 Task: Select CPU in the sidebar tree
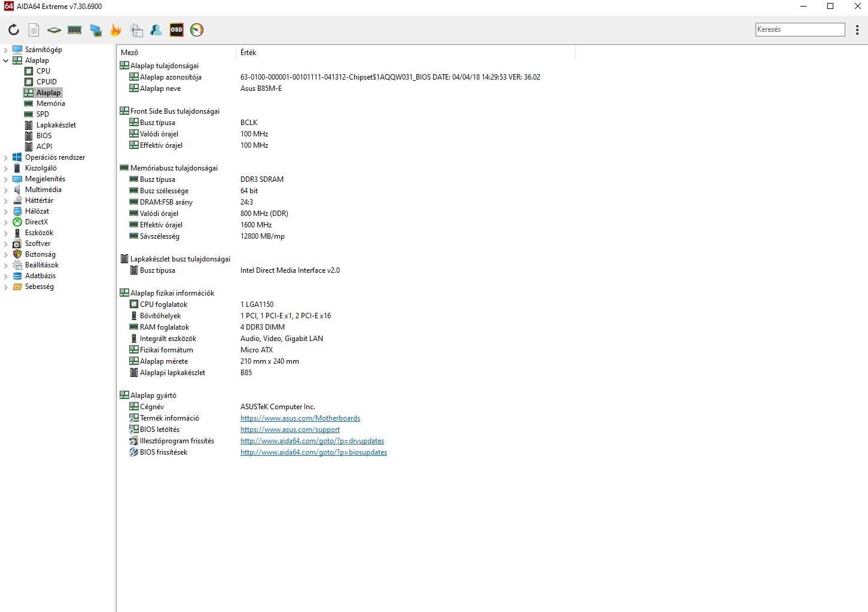43,71
